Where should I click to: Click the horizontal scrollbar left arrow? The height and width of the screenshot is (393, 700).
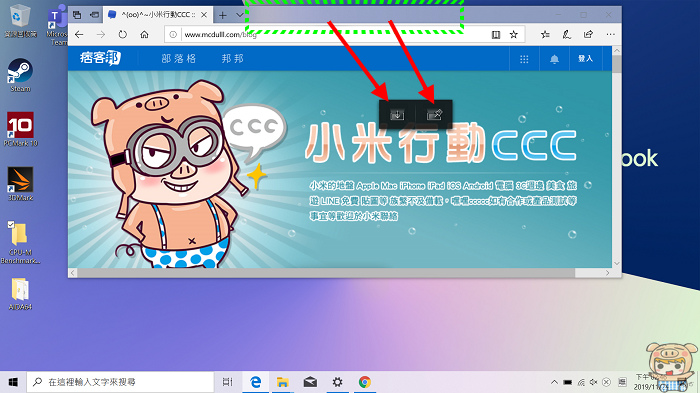click(x=73, y=273)
